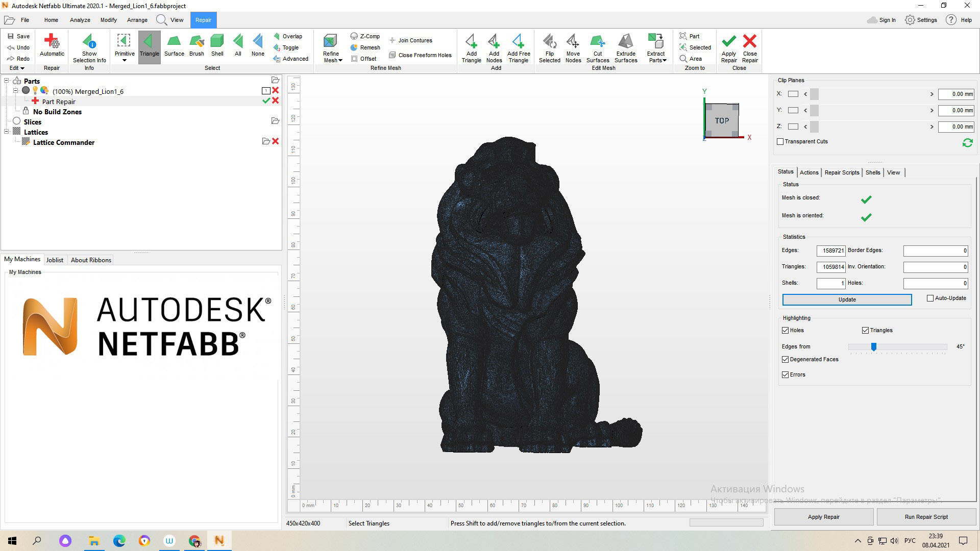The height and width of the screenshot is (551, 980).
Task: Open the Refine Mesh dropdown
Action: click(x=340, y=60)
